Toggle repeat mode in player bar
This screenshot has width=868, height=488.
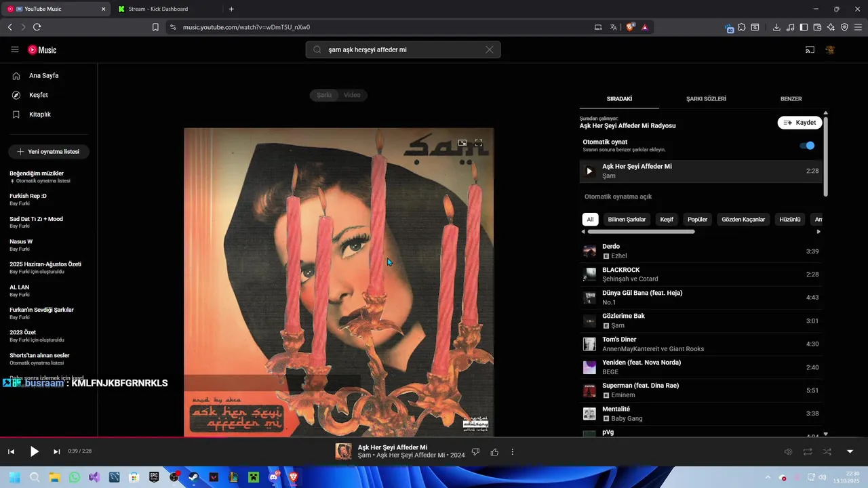click(808, 451)
